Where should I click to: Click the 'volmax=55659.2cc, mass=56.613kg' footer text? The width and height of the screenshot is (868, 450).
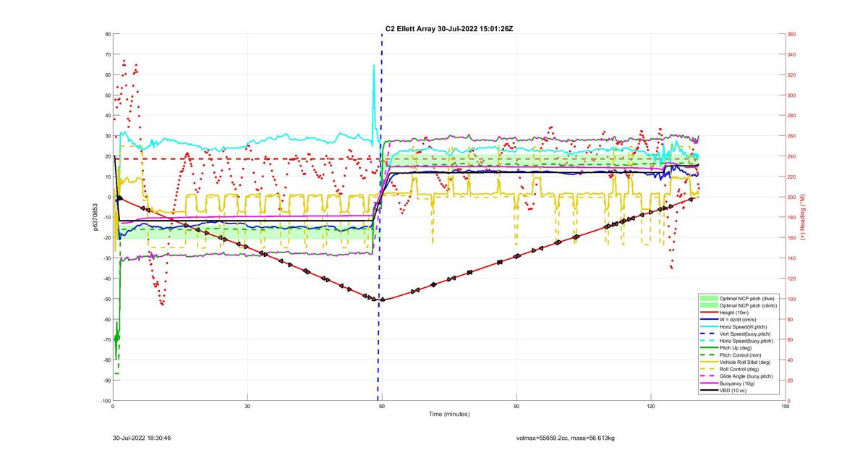(565, 438)
